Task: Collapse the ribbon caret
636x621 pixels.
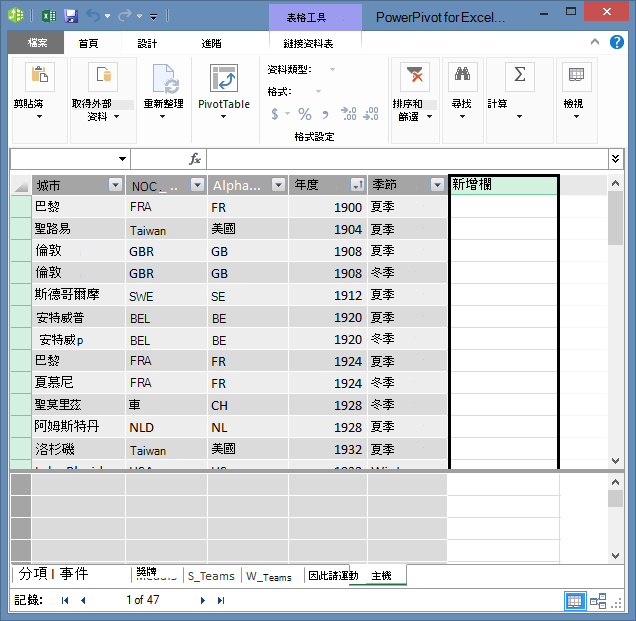Action: point(595,41)
